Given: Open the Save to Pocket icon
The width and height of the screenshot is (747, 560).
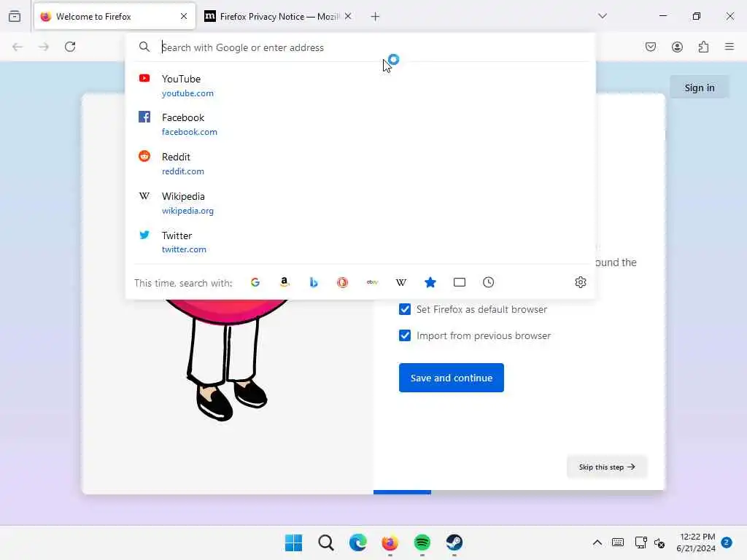Looking at the screenshot, I should point(651,47).
